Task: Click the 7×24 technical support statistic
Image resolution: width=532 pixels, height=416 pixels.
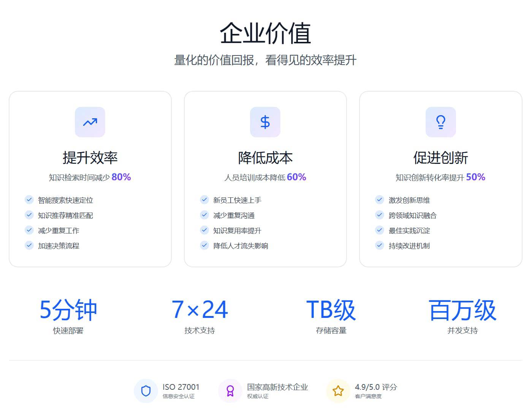Action: point(199,310)
